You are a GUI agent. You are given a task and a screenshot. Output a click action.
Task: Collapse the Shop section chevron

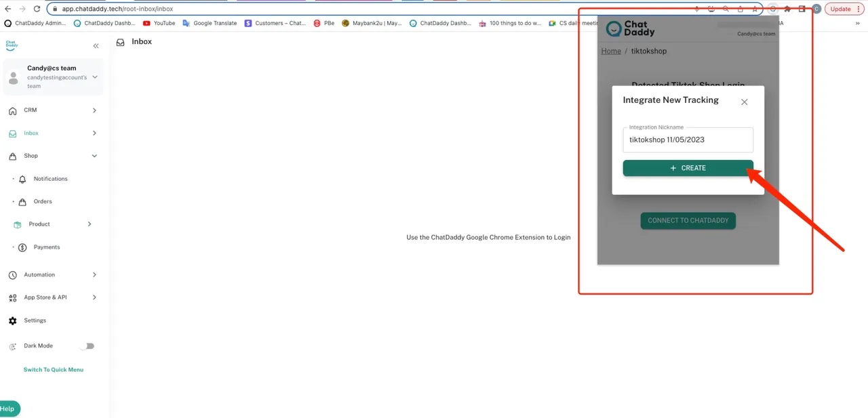pyautogui.click(x=94, y=156)
